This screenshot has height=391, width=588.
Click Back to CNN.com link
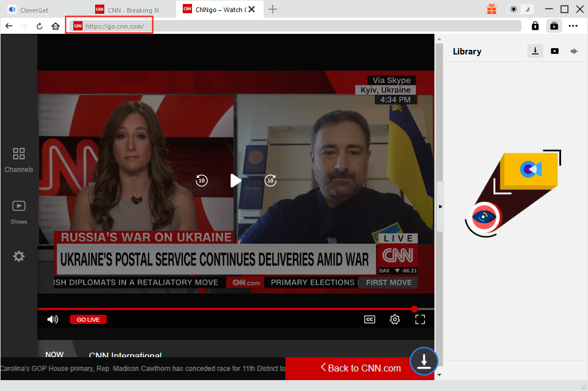[x=360, y=368]
